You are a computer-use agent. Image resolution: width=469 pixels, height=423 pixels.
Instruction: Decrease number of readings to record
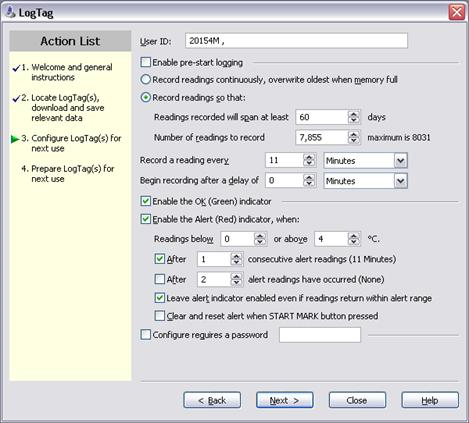click(354, 141)
